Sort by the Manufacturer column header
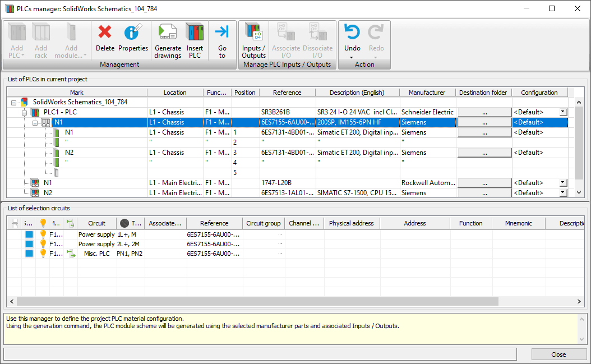Image resolution: width=591 pixels, height=364 pixels. (x=427, y=93)
